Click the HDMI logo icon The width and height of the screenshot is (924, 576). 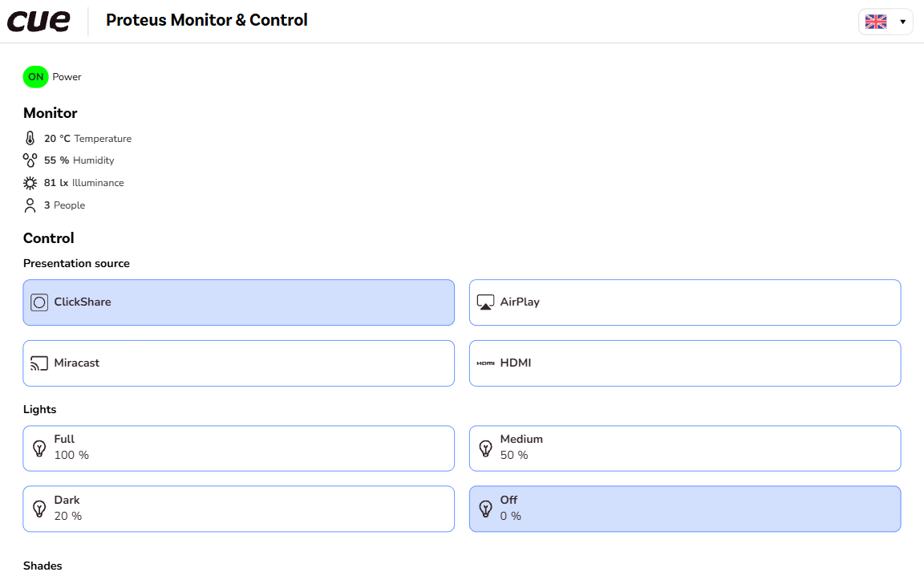(x=485, y=363)
